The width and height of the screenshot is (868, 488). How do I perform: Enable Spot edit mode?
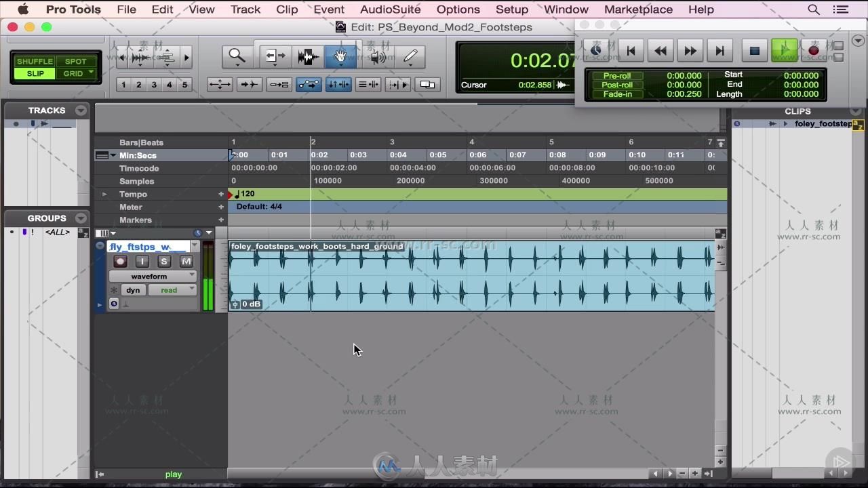coord(76,61)
